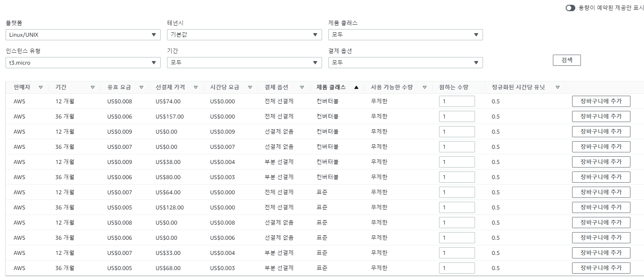The image size is (644, 278).
Task: Select the US$33.00 upfront price cell
Action: click(x=168, y=253)
